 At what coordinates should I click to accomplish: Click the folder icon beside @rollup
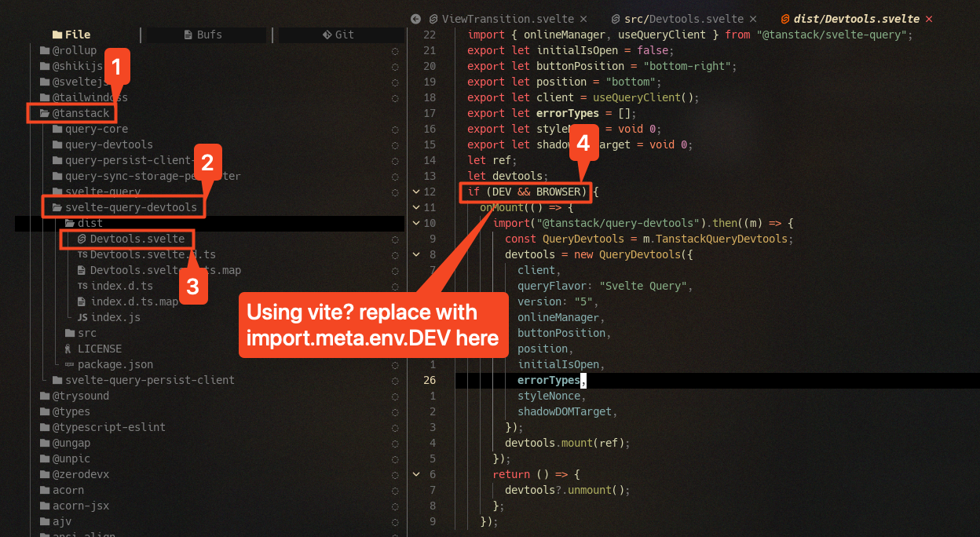[45, 50]
